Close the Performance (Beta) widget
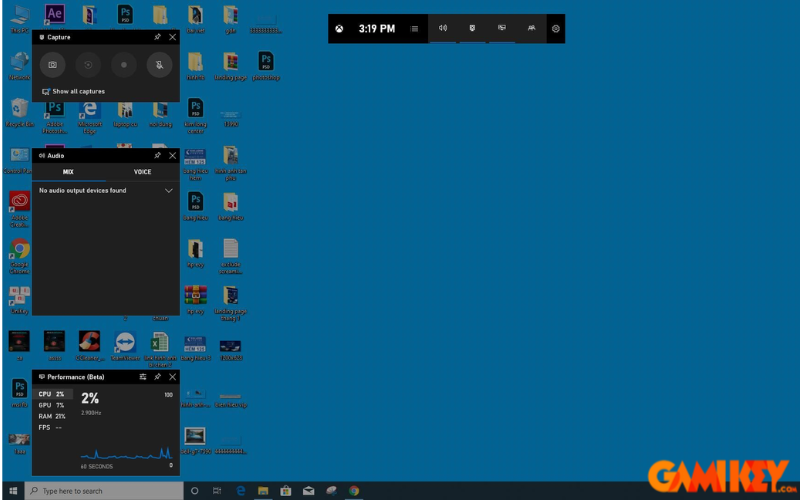800x500 pixels. (172, 377)
